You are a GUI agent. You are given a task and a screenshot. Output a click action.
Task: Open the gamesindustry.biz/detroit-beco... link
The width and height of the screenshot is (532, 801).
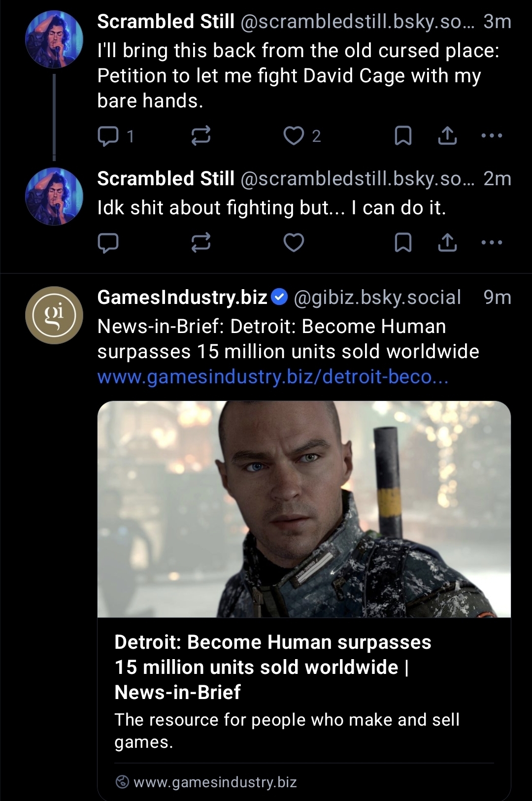[272, 377]
